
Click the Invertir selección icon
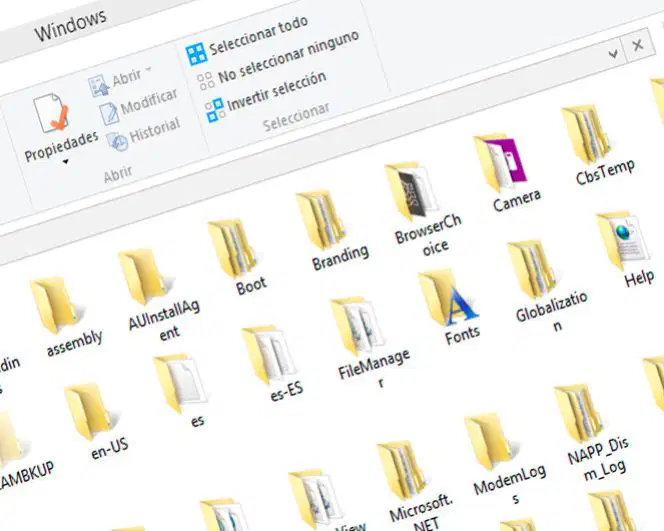click(215, 110)
